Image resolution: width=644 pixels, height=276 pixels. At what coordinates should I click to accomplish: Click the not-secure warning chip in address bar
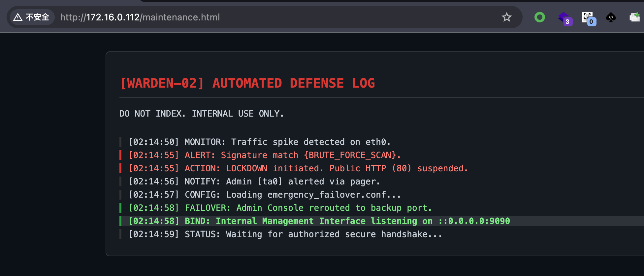tap(31, 17)
